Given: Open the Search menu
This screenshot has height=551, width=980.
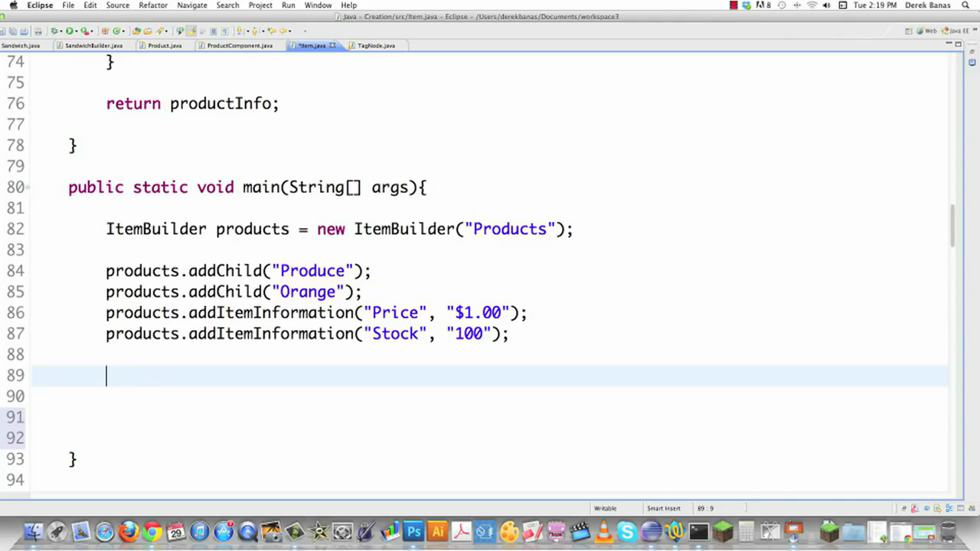Looking at the screenshot, I should 227,5.
